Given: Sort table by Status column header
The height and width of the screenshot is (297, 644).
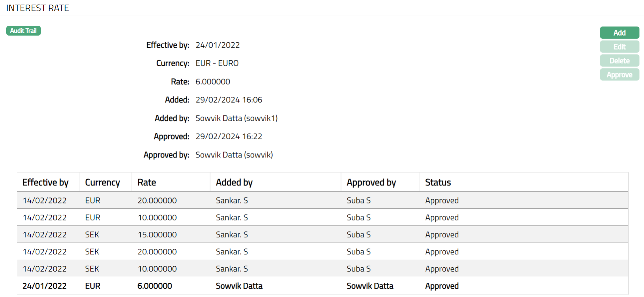Looking at the screenshot, I should [438, 183].
